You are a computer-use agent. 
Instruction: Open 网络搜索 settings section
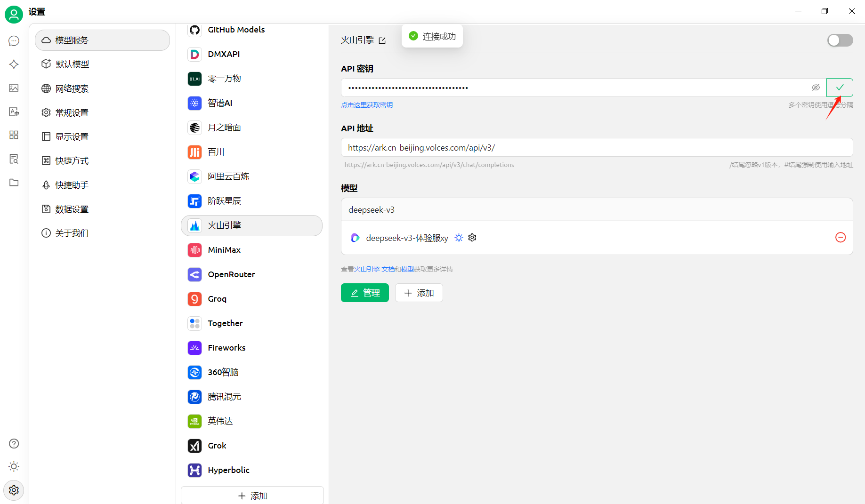[102, 88]
